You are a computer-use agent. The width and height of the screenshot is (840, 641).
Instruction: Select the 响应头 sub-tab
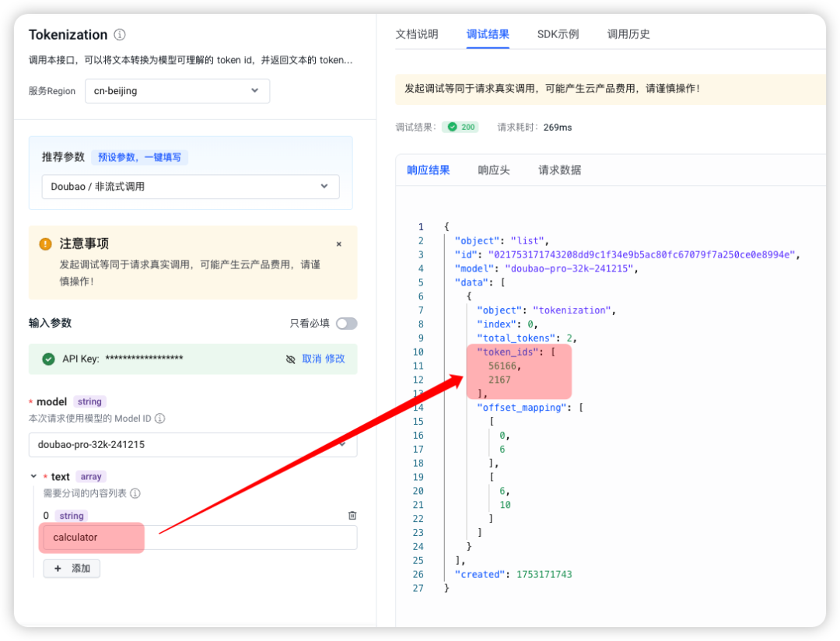tap(493, 170)
